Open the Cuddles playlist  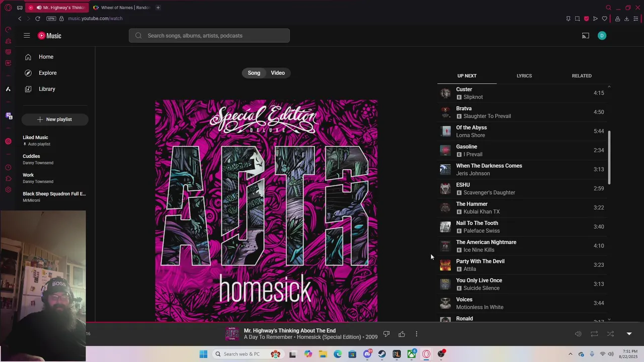click(54, 159)
